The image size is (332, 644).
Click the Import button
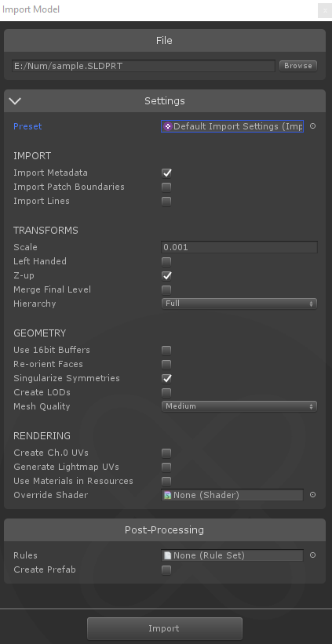[164, 628]
